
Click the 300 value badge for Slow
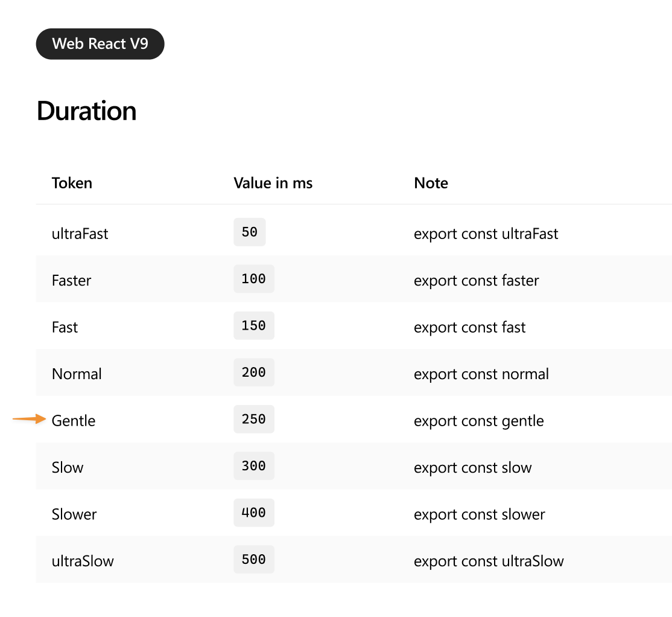(254, 465)
